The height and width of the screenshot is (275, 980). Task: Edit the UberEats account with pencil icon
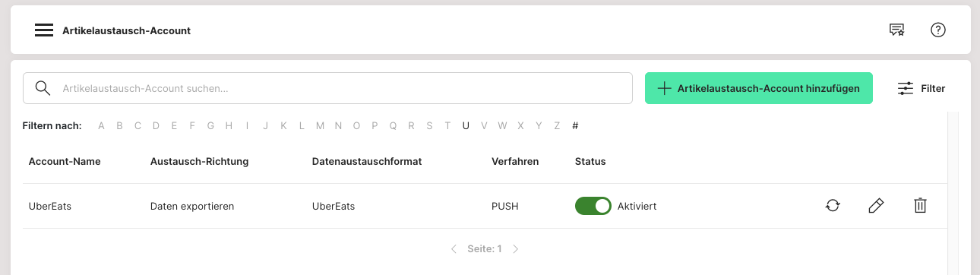click(x=876, y=205)
